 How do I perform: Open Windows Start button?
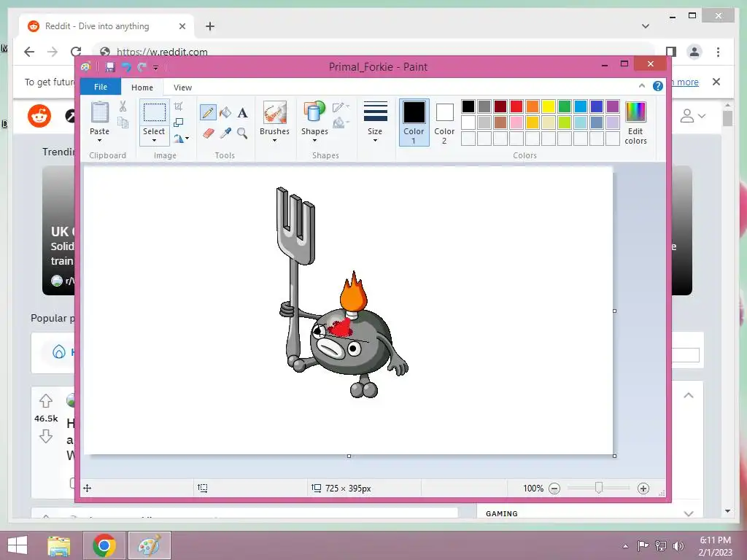18,545
